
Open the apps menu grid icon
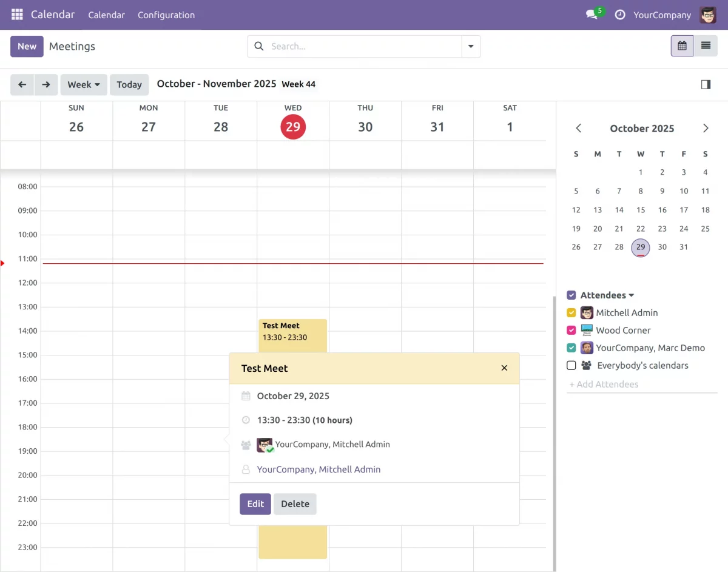(16, 15)
